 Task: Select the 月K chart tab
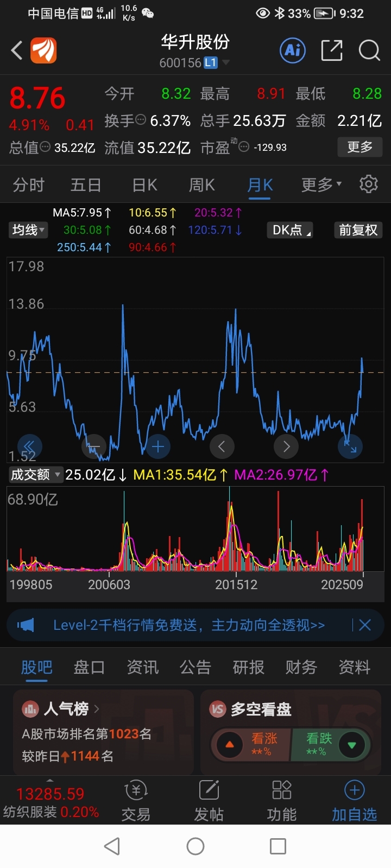260,185
